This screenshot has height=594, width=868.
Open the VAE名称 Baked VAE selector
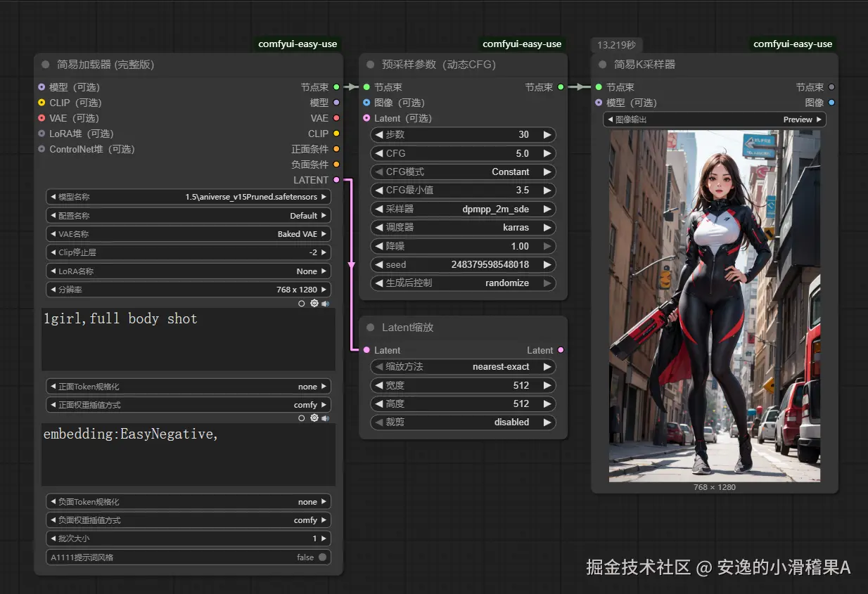pos(189,234)
